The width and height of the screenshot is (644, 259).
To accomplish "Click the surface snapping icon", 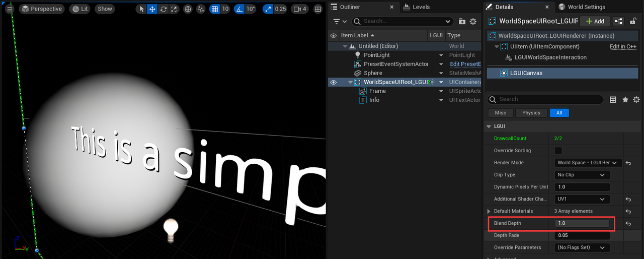I will [201, 9].
